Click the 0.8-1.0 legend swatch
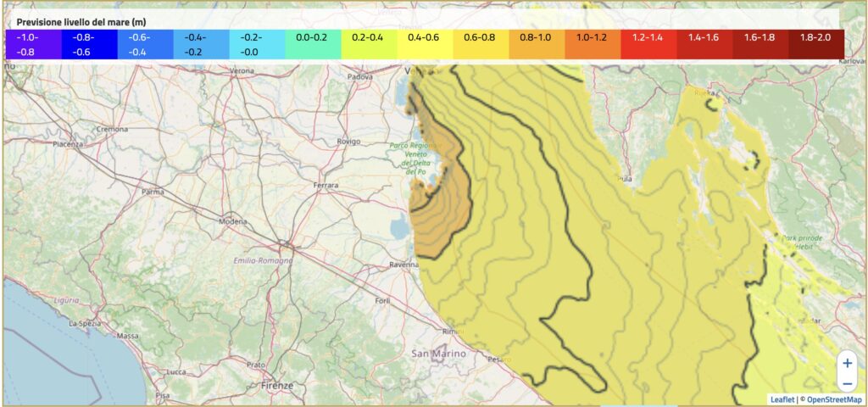 (537, 45)
